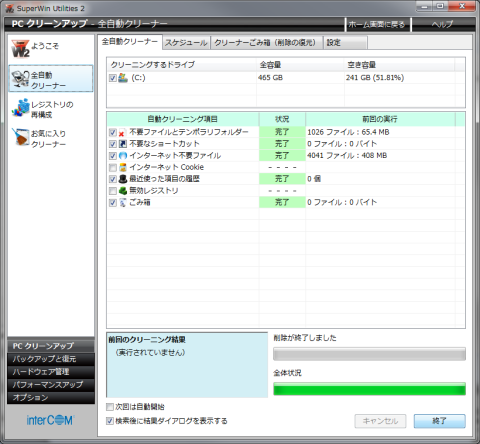This screenshot has height=444, width=480.
Task: Click the 無効レジストリ green icon
Action: click(122, 191)
